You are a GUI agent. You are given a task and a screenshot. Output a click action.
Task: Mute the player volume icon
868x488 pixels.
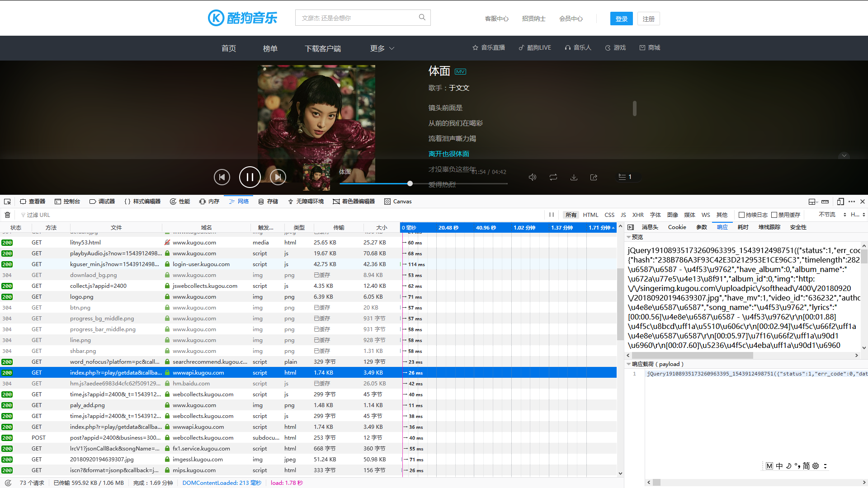pos(533,177)
